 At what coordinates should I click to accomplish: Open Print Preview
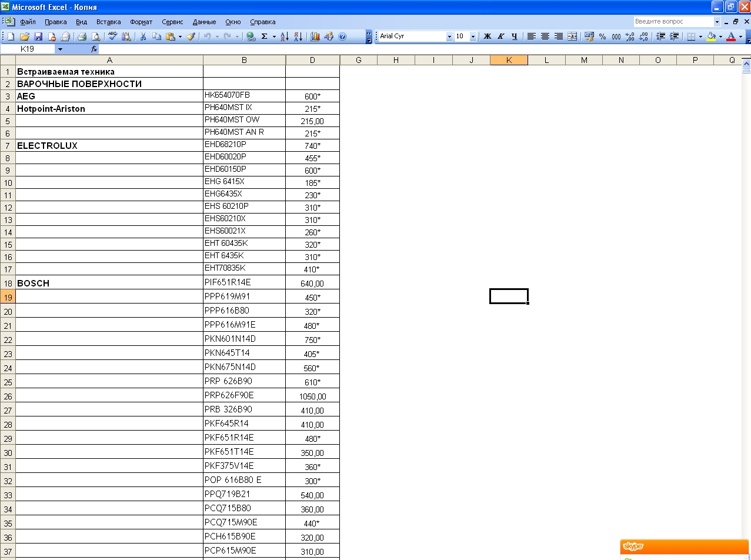tap(96, 36)
